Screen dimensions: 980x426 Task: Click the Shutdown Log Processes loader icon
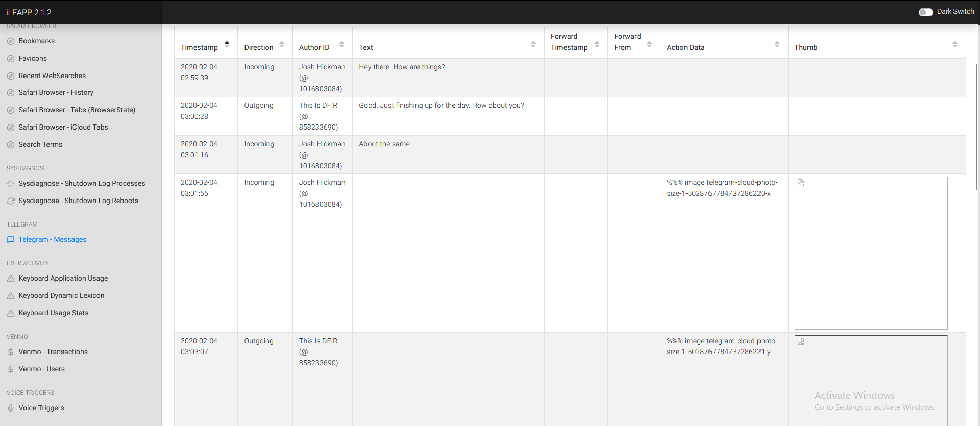tap(11, 184)
